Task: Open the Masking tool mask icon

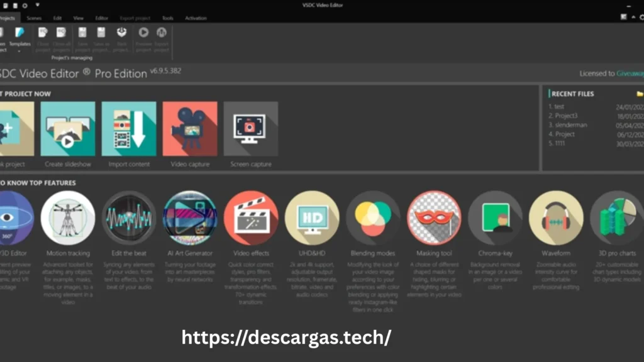Action: click(x=434, y=218)
